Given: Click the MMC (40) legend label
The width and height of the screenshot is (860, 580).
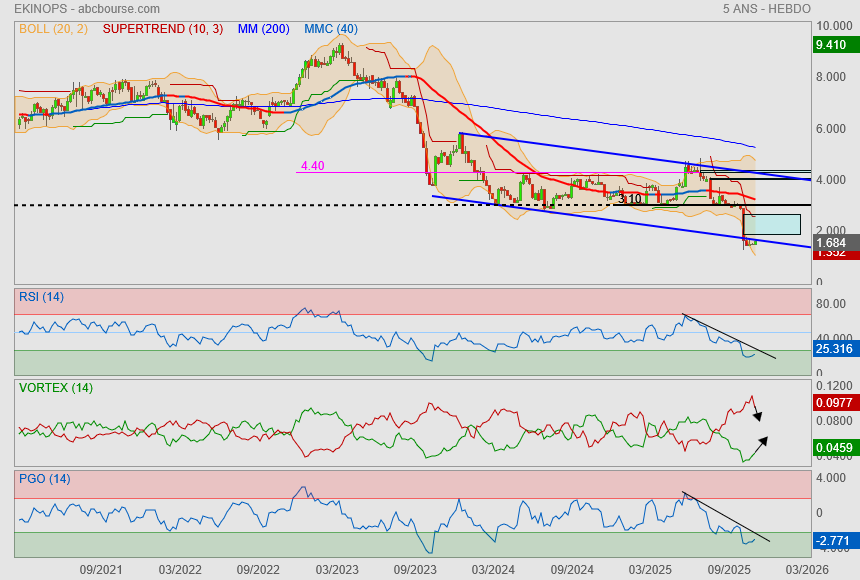Looking at the screenshot, I should pyautogui.click(x=330, y=29).
